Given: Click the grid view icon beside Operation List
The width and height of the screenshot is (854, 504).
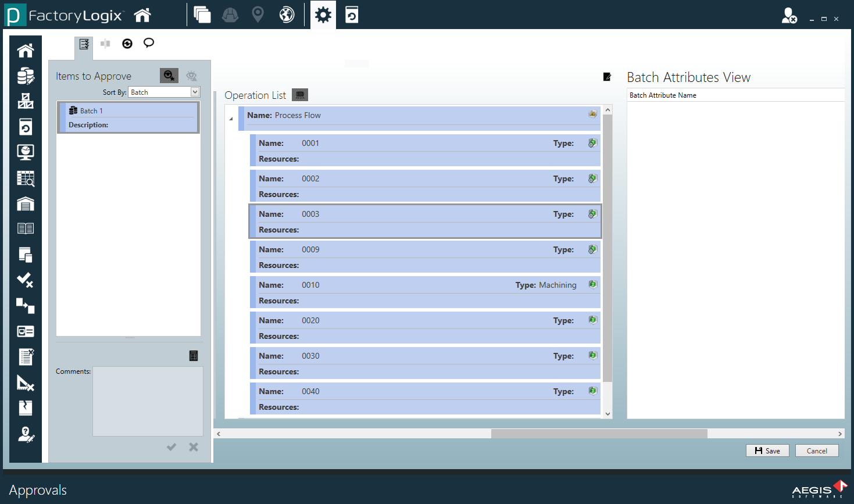Looking at the screenshot, I should click(299, 94).
